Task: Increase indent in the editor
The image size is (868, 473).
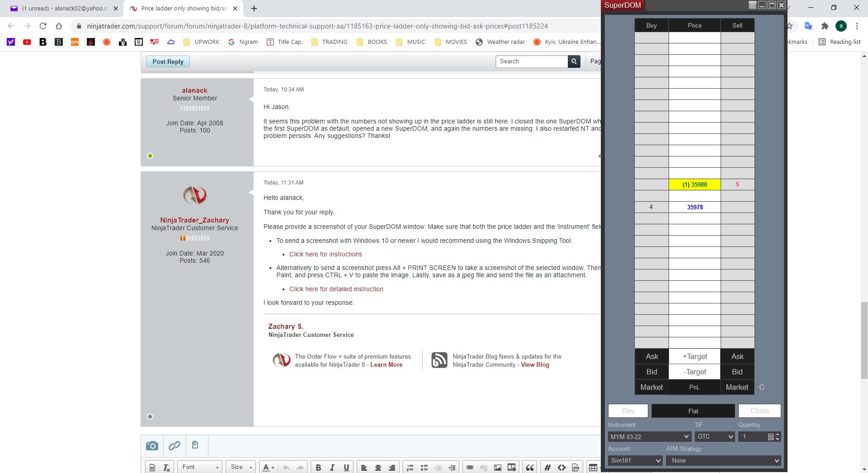Action: (452, 468)
